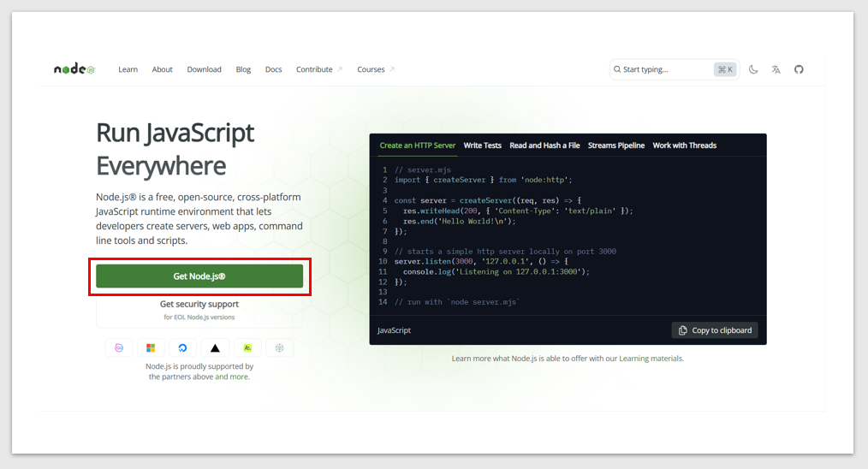868x469 pixels.
Task: Open the Blog page
Action: (243, 69)
